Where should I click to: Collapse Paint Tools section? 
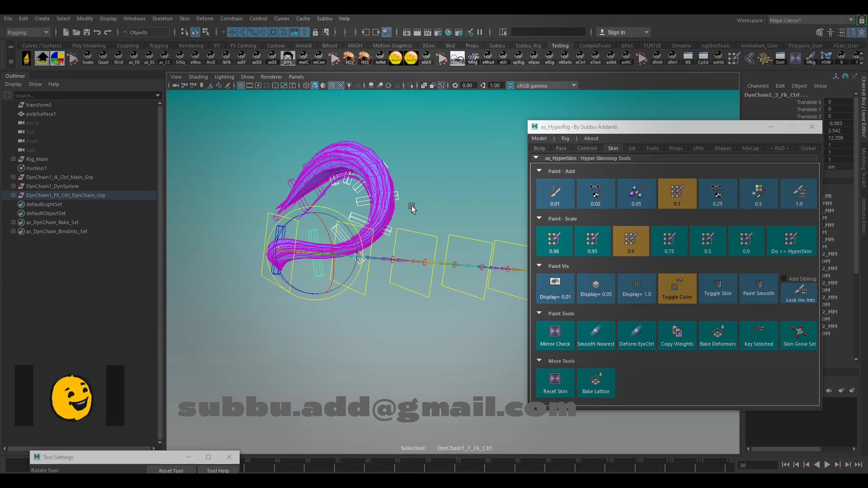[539, 313]
